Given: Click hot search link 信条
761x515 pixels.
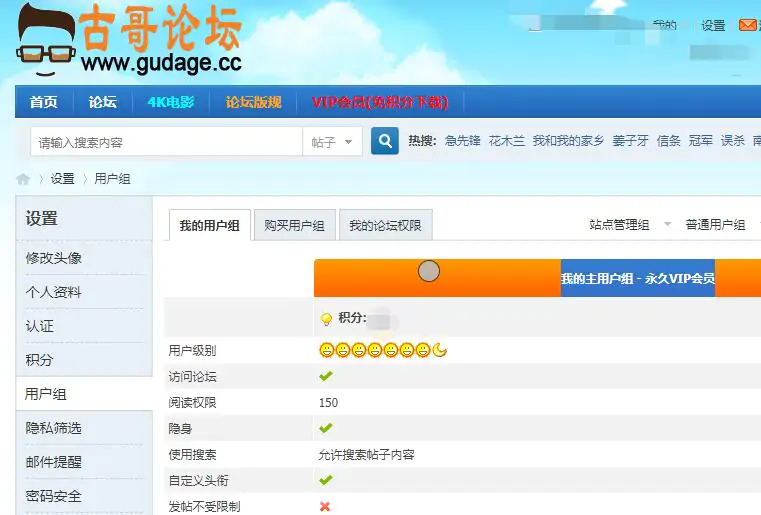Looking at the screenshot, I should click(669, 141).
